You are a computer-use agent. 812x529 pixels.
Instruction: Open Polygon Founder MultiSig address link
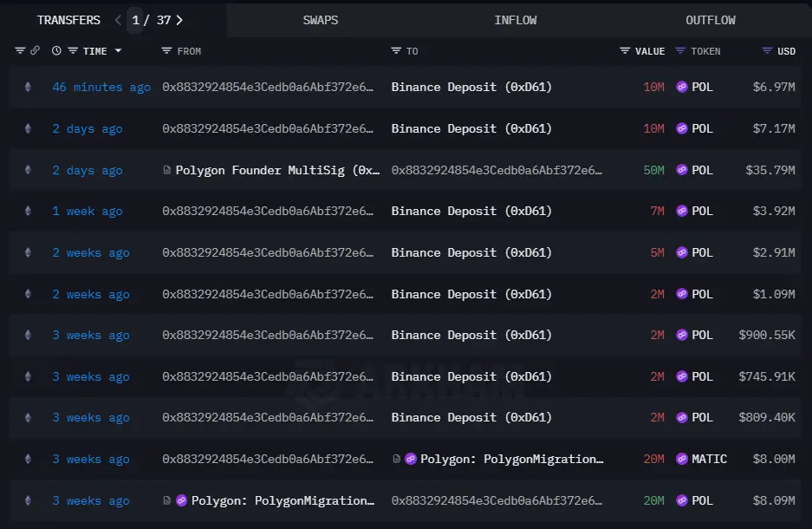[277, 171]
